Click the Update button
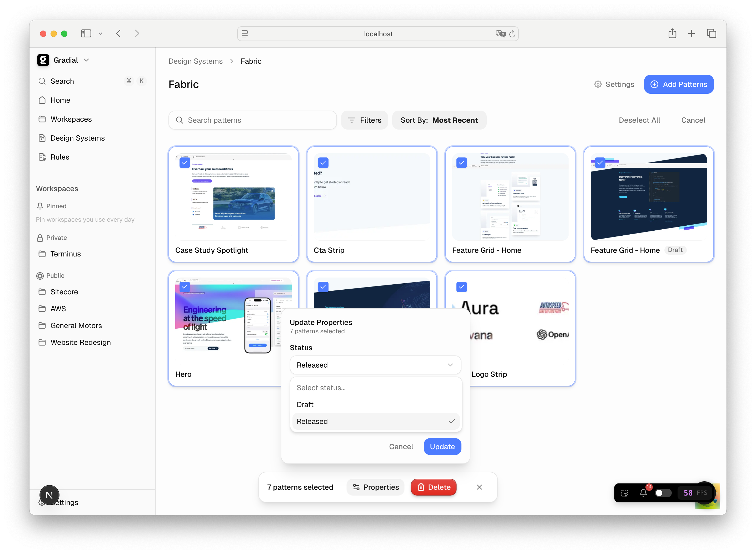 (442, 446)
